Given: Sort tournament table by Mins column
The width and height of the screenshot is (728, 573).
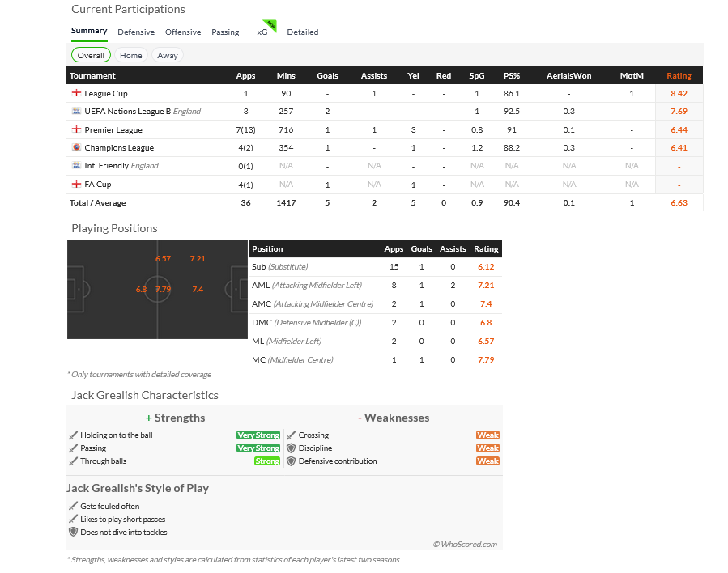Looking at the screenshot, I should [286, 75].
